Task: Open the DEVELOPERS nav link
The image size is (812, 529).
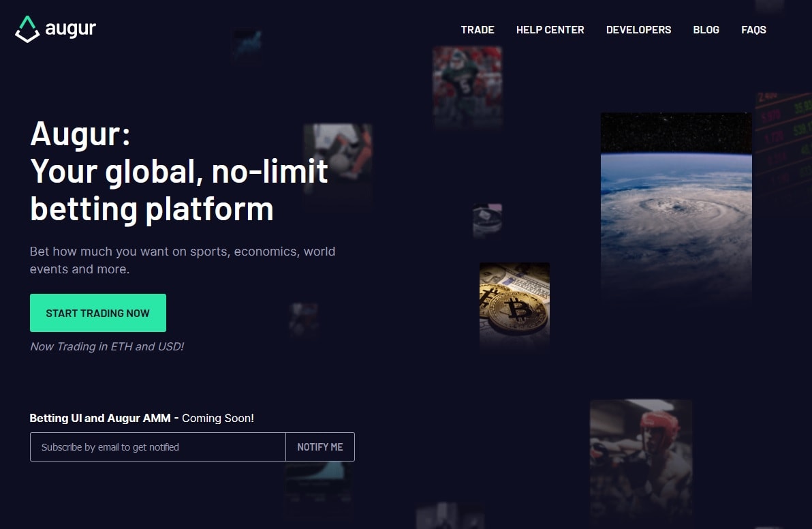Action: [638, 30]
